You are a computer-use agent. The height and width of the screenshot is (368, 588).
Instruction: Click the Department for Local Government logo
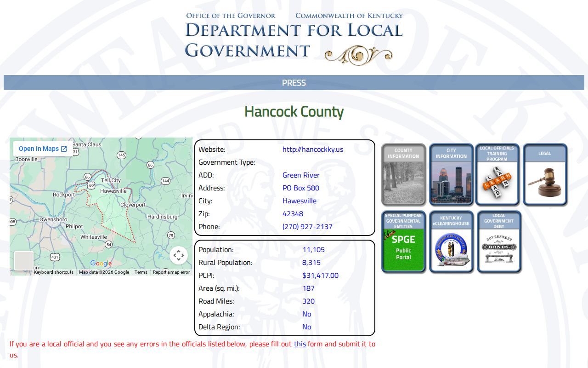click(x=294, y=39)
